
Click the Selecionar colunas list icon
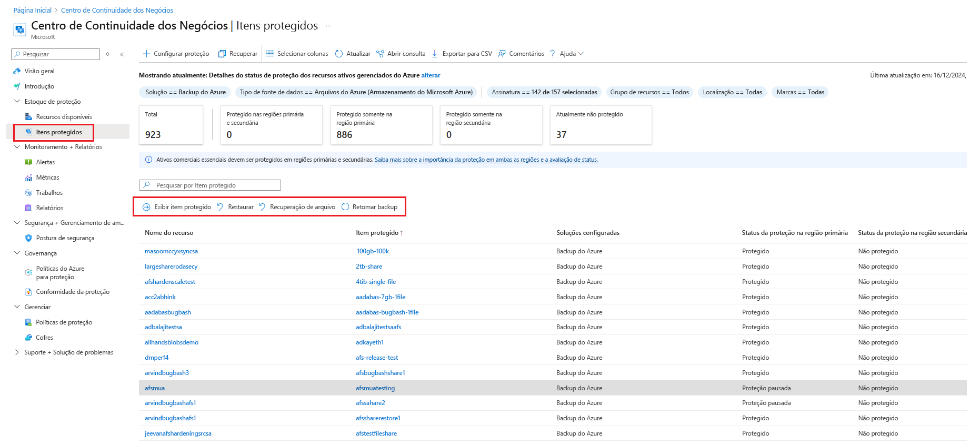click(270, 54)
